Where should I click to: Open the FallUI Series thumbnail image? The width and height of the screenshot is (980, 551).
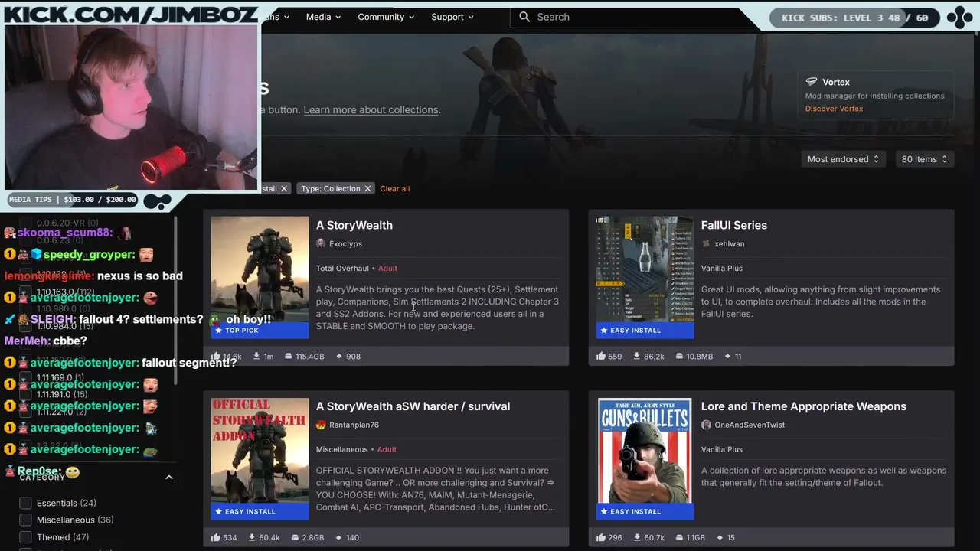pos(645,277)
